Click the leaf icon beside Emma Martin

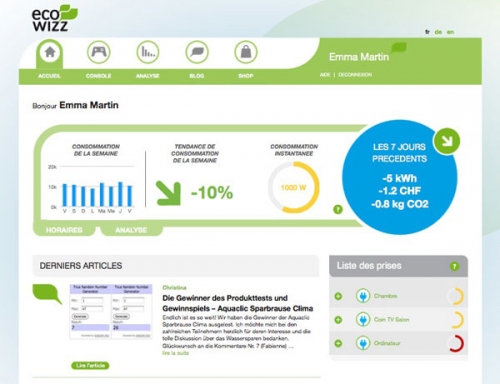pyautogui.click(x=399, y=48)
